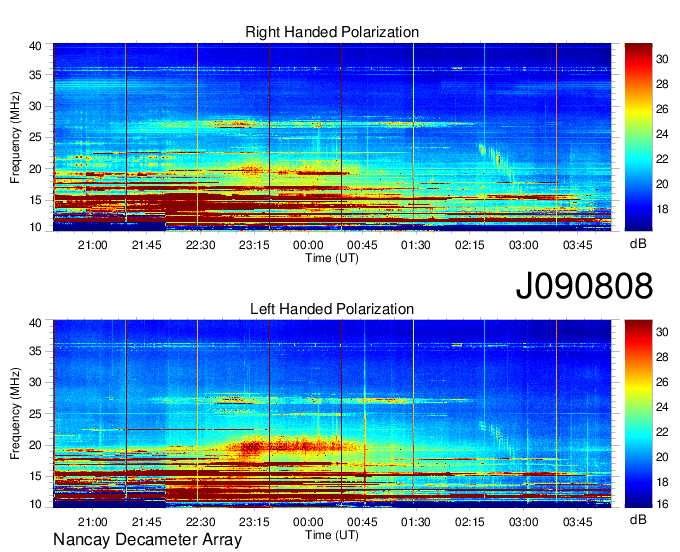Click the left-handed spectrogram plot area

pos(332,414)
